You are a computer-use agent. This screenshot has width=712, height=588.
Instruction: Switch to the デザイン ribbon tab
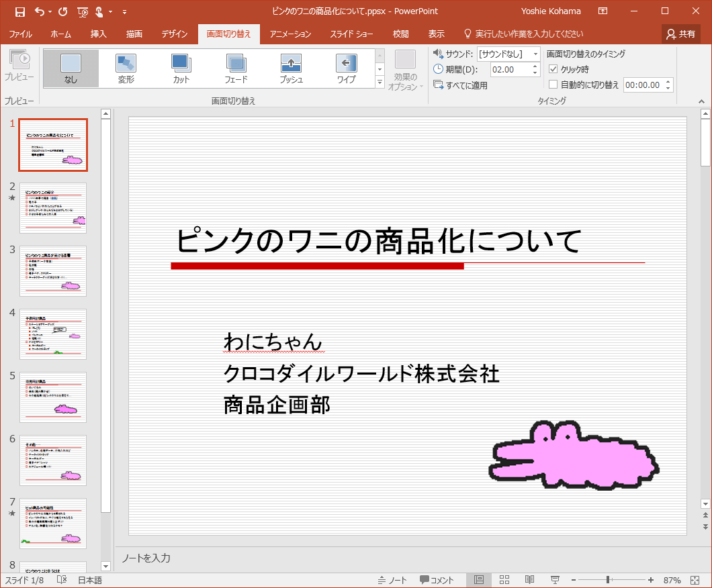[174, 34]
